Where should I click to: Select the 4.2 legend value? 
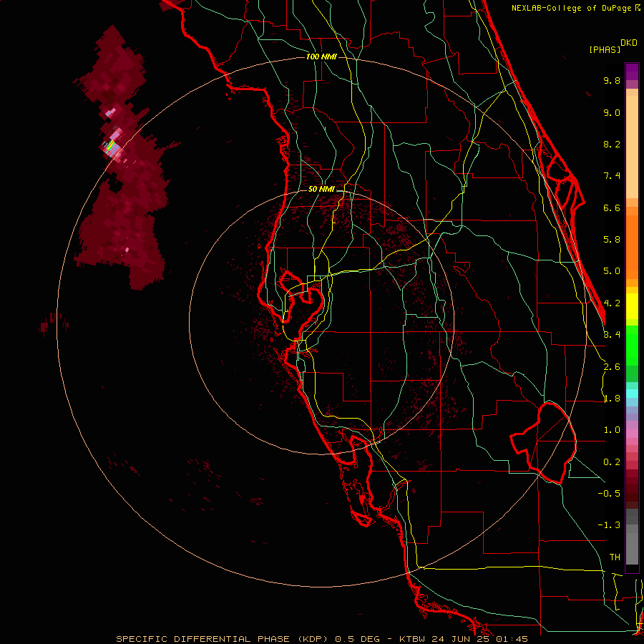pyautogui.click(x=612, y=303)
